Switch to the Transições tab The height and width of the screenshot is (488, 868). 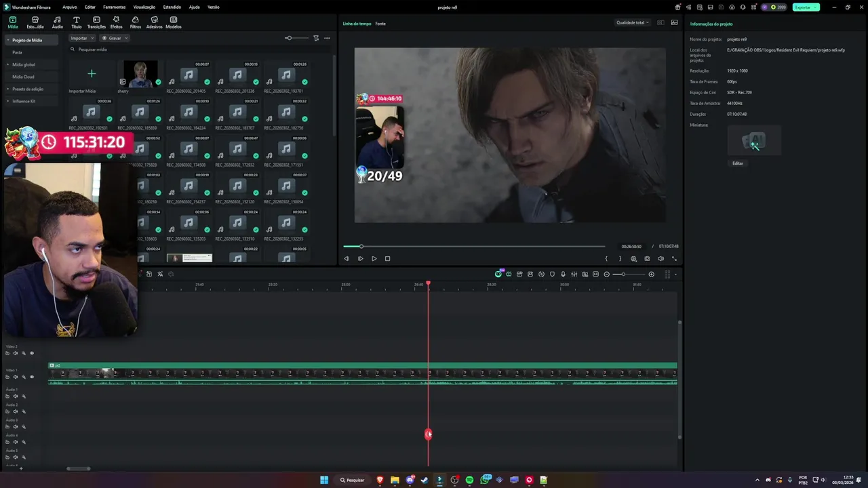tap(96, 22)
